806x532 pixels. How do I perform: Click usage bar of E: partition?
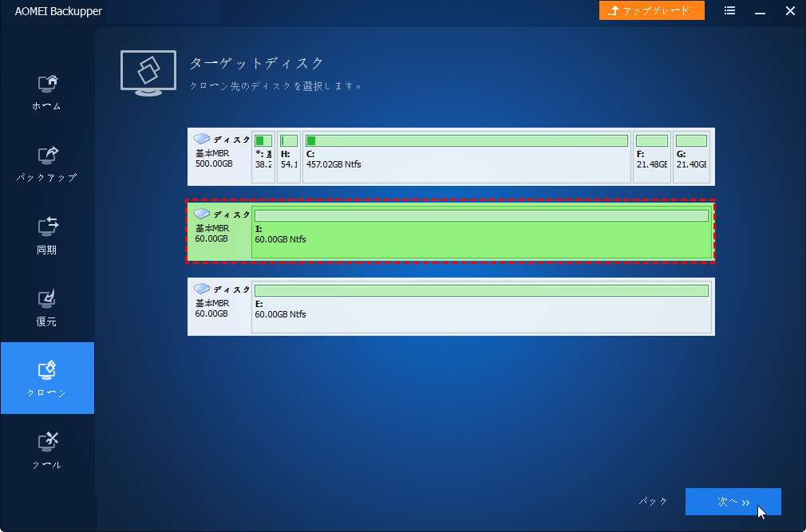pyautogui.click(x=482, y=290)
